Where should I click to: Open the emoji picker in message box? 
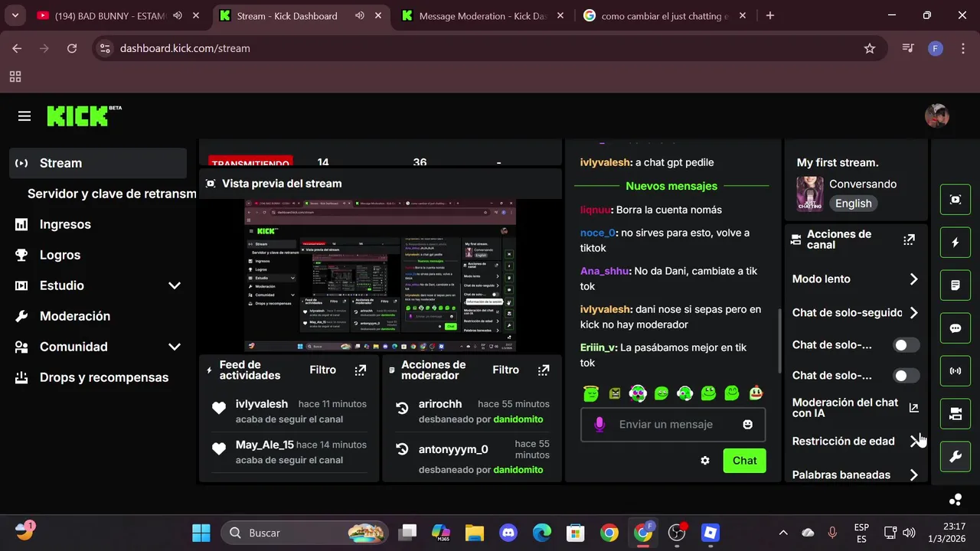point(748,425)
